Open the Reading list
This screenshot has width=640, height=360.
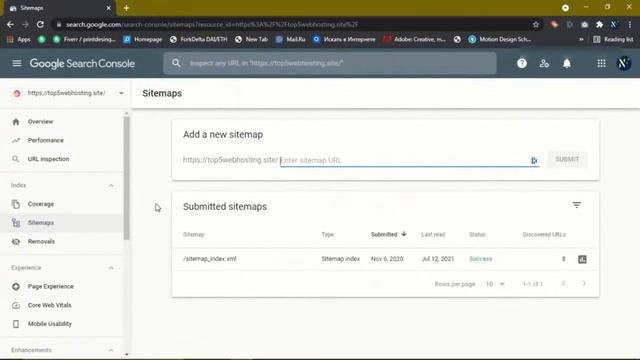tap(613, 39)
